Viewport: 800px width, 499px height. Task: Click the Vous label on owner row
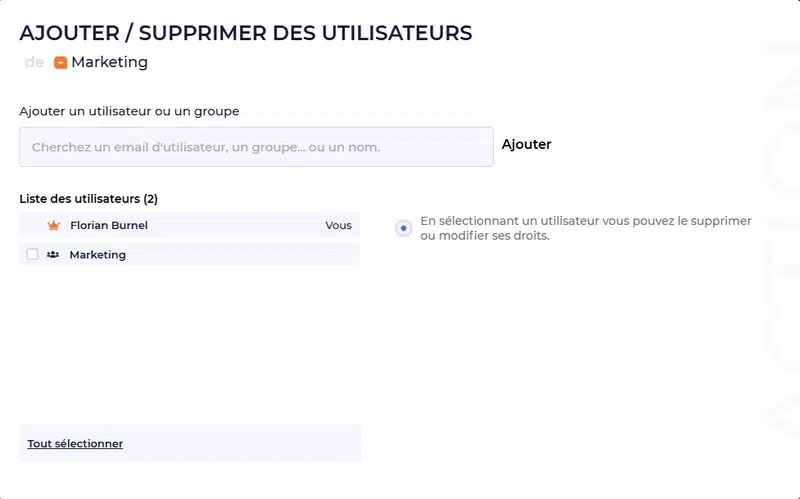[338, 226]
